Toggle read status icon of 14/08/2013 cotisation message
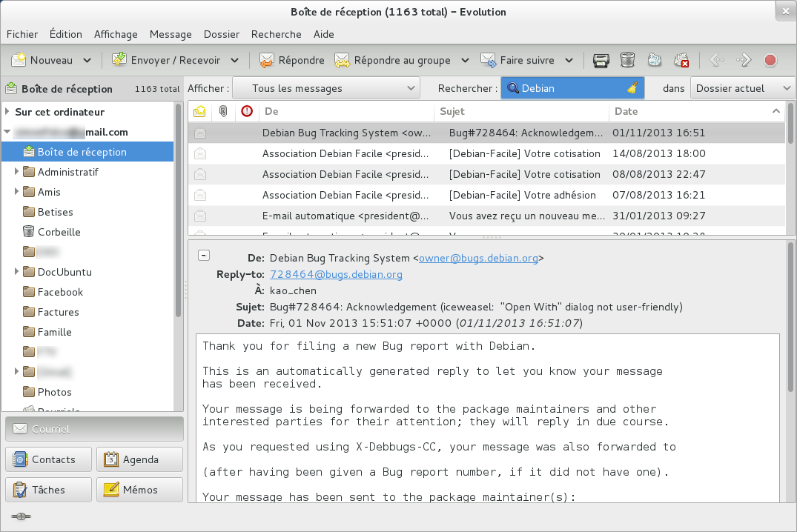The width and height of the screenshot is (797, 532). pyautogui.click(x=200, y=154)
